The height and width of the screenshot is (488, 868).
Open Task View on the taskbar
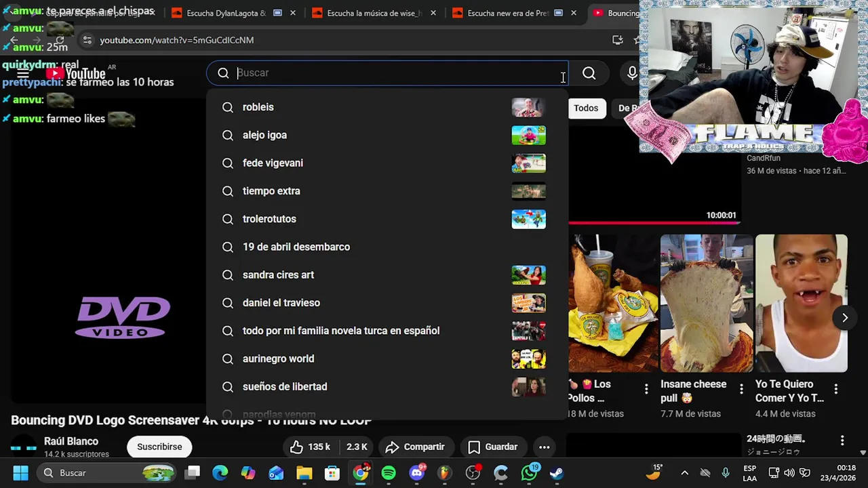tap(193, 472)
